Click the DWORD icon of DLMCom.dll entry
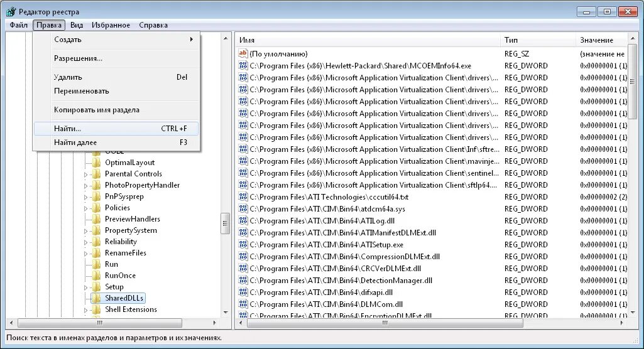The image size is (644, 349). [243, 304]
